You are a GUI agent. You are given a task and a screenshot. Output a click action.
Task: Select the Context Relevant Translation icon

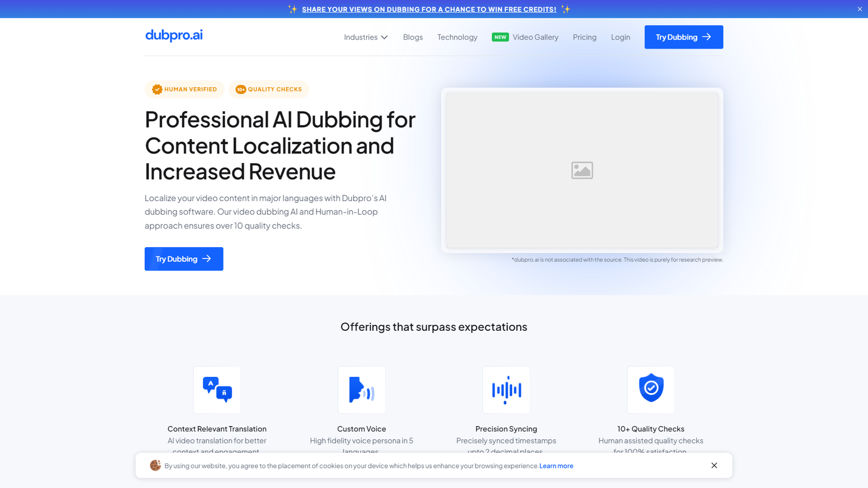coord(217,390)
